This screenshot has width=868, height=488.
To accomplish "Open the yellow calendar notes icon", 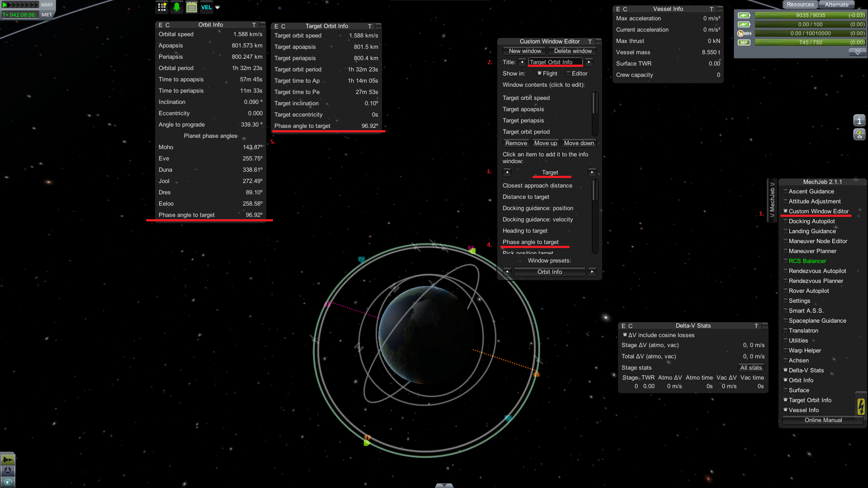I will tap(192, 7).
